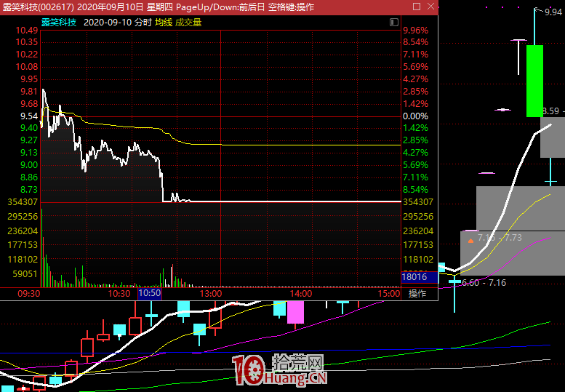Screen dimensions: 565x392
Task: Click the large green candlestick
Action: coord(534,81)
